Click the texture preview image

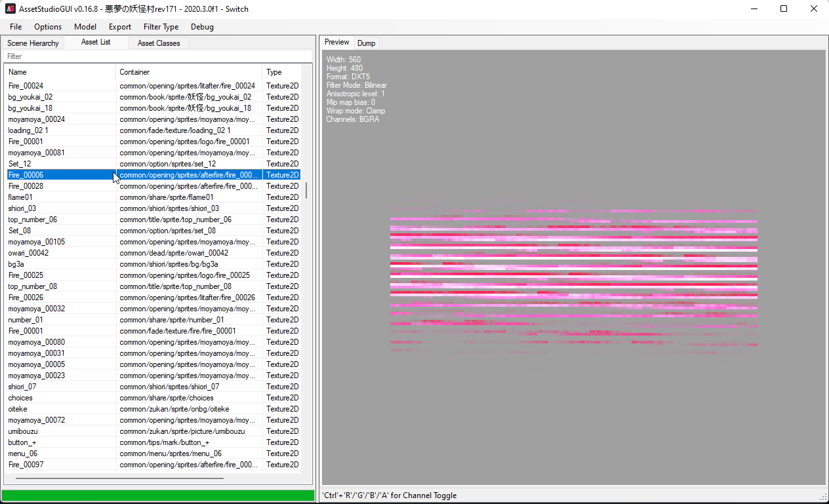tap(574, 275)
